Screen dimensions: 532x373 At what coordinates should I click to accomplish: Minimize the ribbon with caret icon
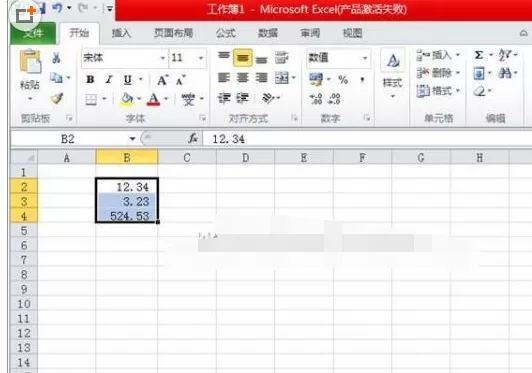pos(524,33)
